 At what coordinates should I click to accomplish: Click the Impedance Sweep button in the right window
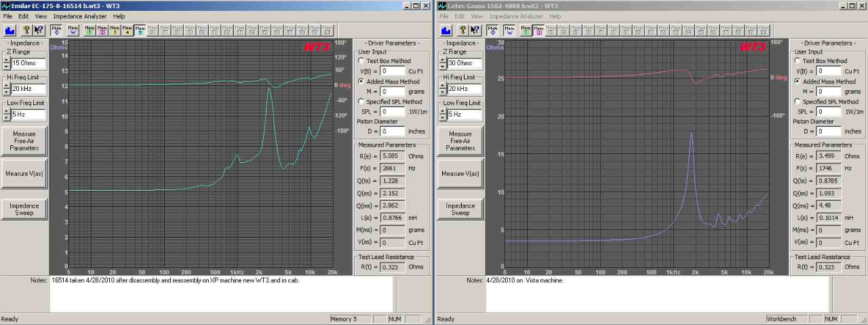click(460, 209)
